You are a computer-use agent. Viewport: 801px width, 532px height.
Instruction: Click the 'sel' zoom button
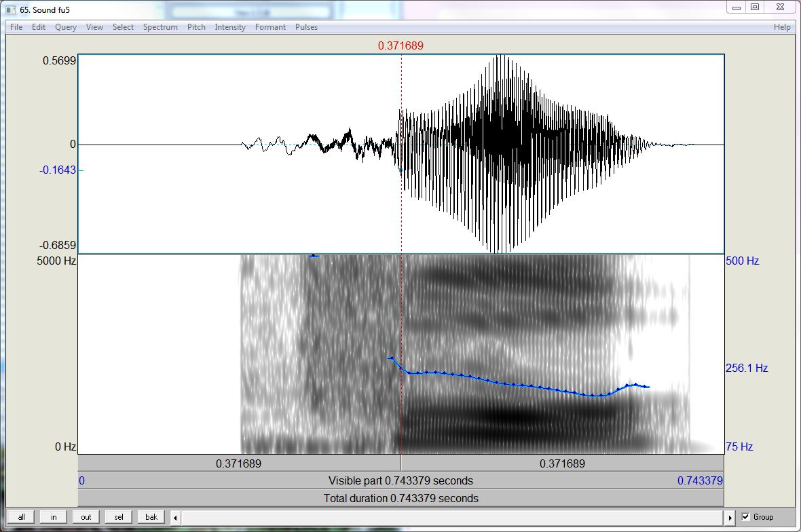coord(119,517)
